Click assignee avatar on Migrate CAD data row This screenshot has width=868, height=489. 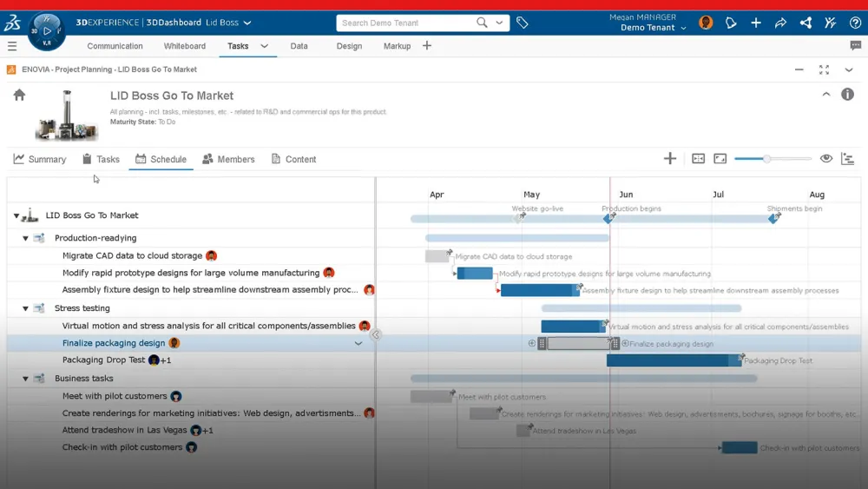click(x=211, y=256)
